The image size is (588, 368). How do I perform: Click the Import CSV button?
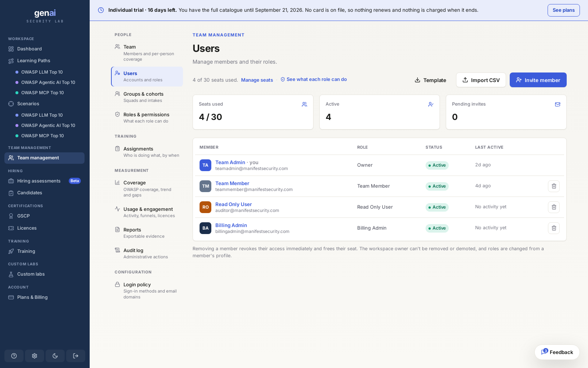(x=481, y=80)
